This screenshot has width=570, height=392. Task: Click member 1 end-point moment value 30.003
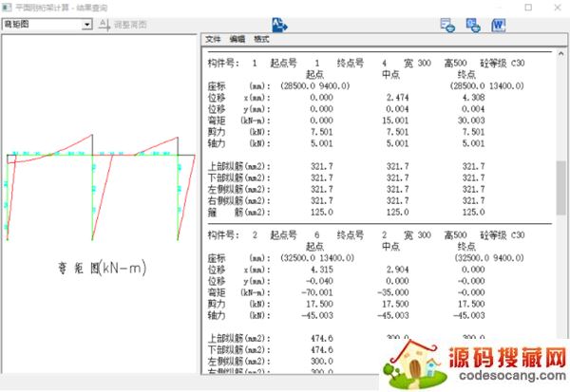[x=471, y=121]
